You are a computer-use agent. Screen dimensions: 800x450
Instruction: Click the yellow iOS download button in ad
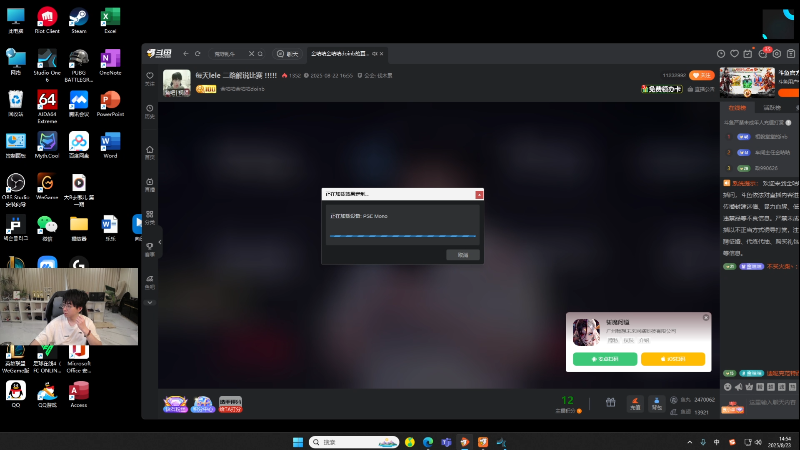pyautogui.click(x=673, y=359)
